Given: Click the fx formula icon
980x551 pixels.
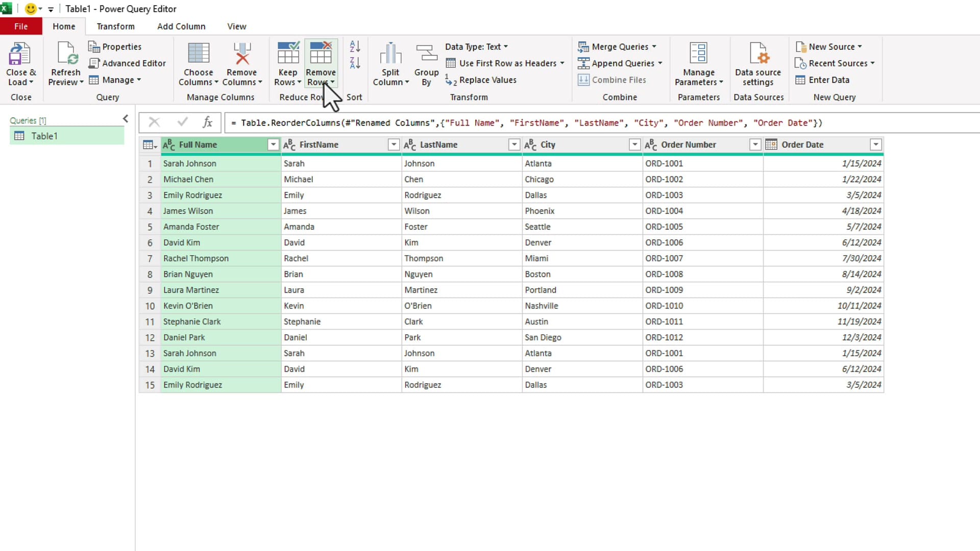Looking at the screenshot, I should [207, 122].
